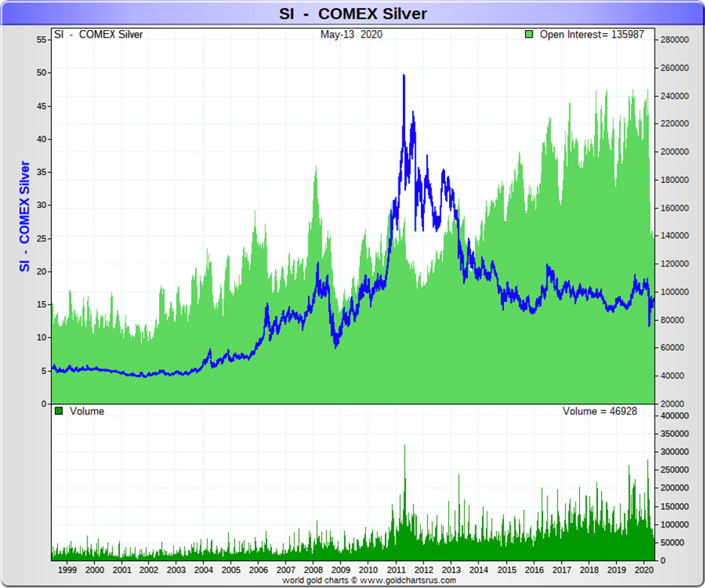The height and width of the screenshot is (588, 705).
Task: Click the 'May-13 2020' date label
Action: pyautogui.click(x=351, y=35)
